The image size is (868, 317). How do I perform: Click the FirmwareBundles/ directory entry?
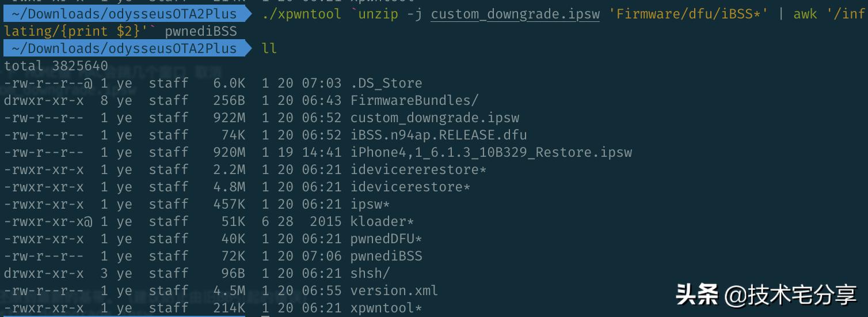[x=414, y=100]
